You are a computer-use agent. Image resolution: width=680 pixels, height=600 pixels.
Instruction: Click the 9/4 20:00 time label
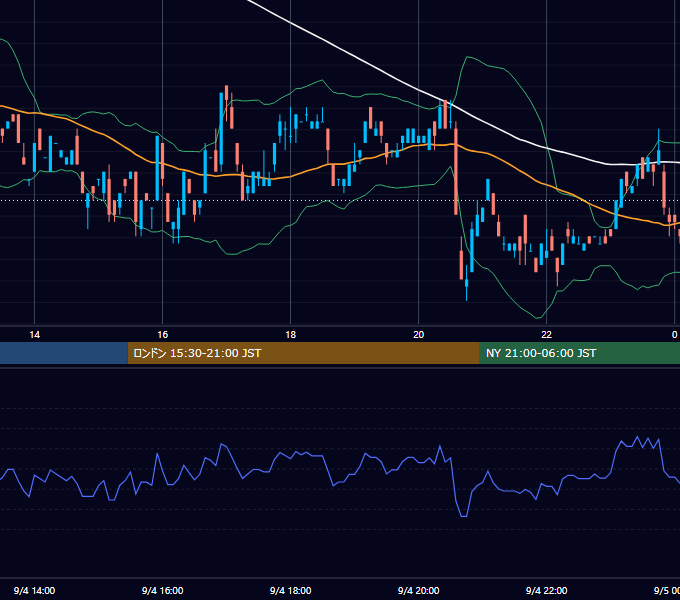(x=418, y=590)
